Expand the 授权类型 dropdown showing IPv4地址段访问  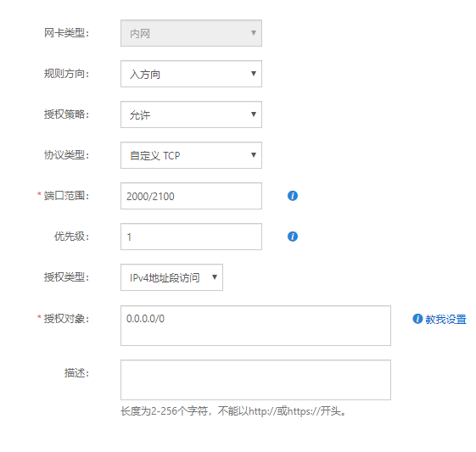coord(171,277)
